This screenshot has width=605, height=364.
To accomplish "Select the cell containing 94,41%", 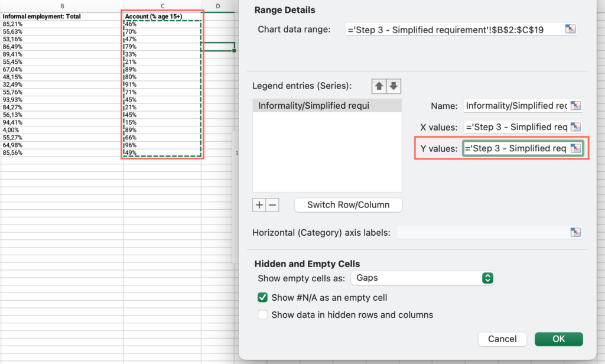I will pos(62,122).
